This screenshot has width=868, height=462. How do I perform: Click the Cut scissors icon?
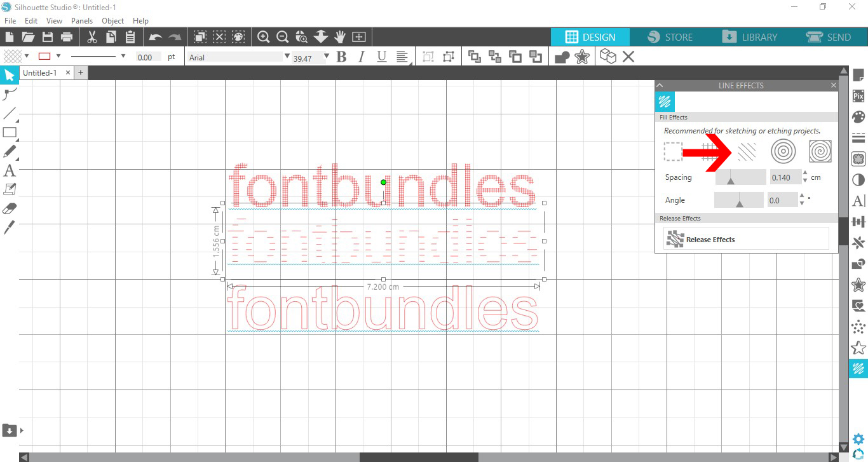[x=92, y=37]
